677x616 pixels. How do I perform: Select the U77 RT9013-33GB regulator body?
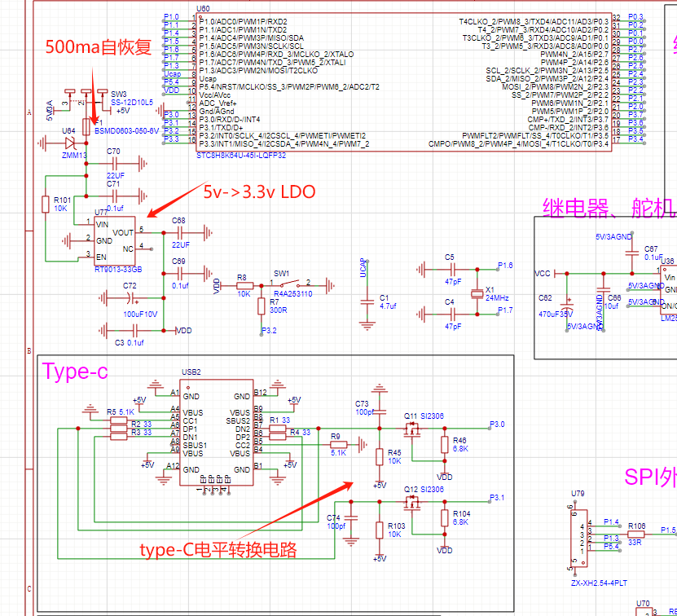[115, 241]
